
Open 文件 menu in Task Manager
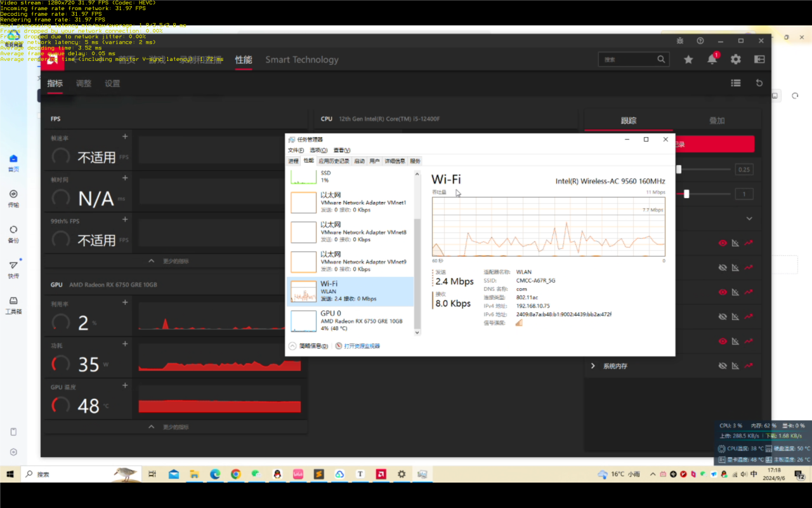[296, 150]
